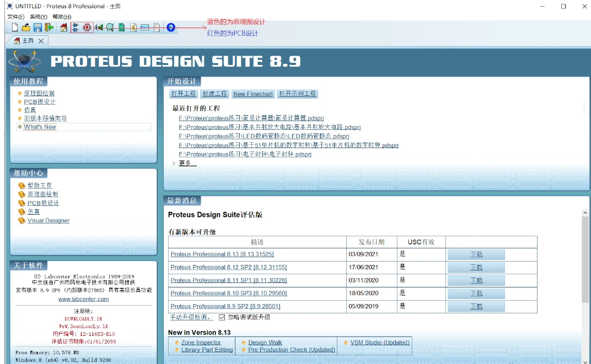Click the Home Page house icon in toolbar
Viewport: 591px width, 364px height.
point(63,27)
